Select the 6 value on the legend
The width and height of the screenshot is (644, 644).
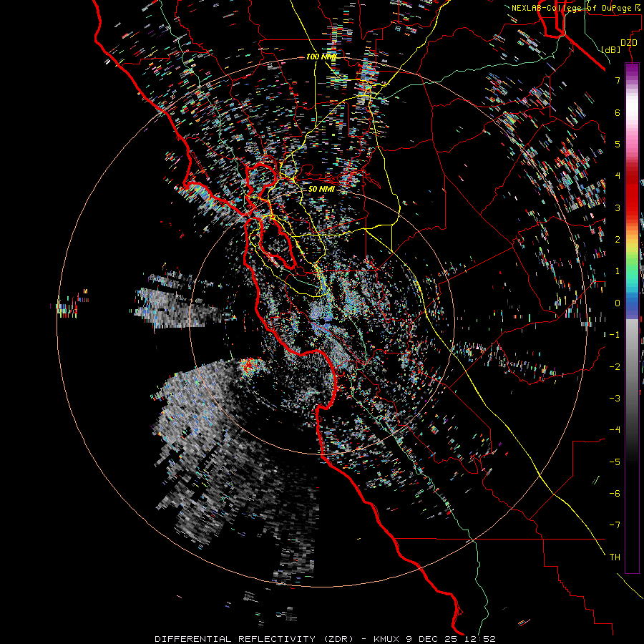tap(618, 112)
